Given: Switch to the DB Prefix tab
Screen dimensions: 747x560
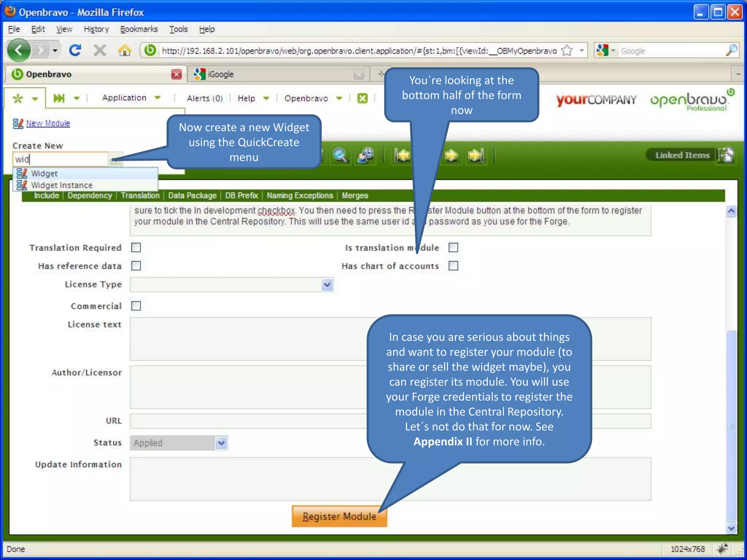Looking at the screenshot, I should click(241, 196).
